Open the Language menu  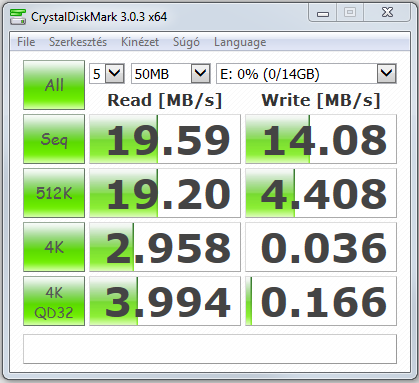click(x=240, y=42)
